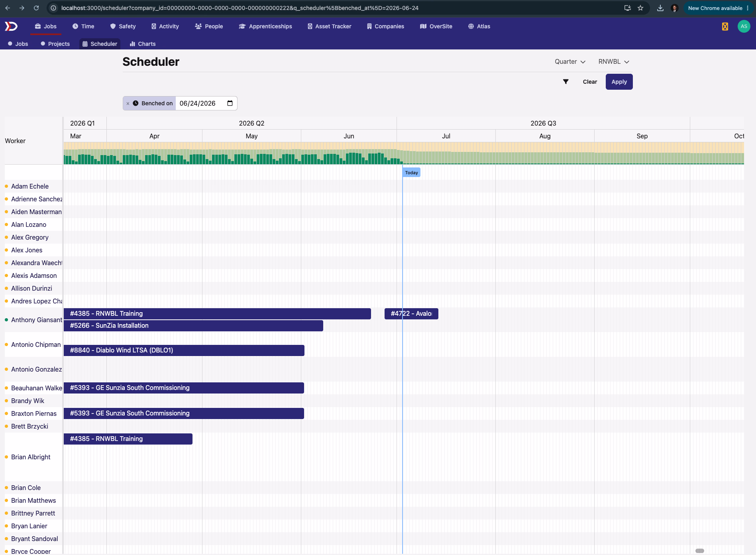Open the Time navigation tab
Screen dimensions: 756x555
(x=83, y=26)
